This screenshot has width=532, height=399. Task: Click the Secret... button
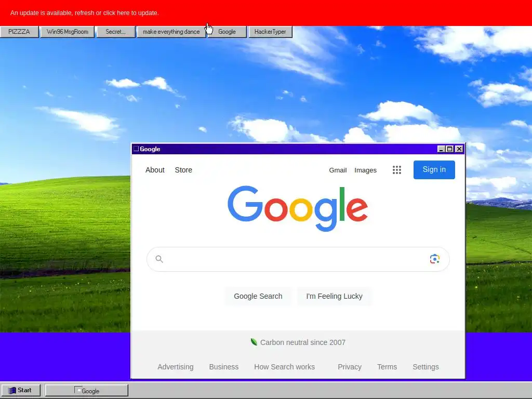[116, 32]
